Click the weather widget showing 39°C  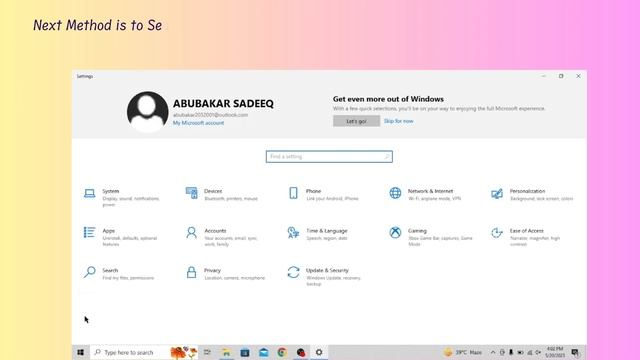(x=463, y=352)
